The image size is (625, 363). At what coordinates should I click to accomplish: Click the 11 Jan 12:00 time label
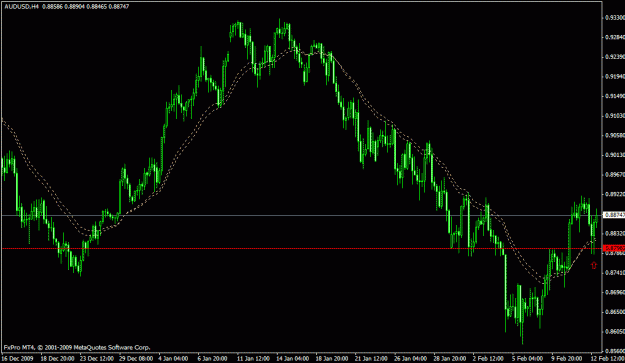254,358
